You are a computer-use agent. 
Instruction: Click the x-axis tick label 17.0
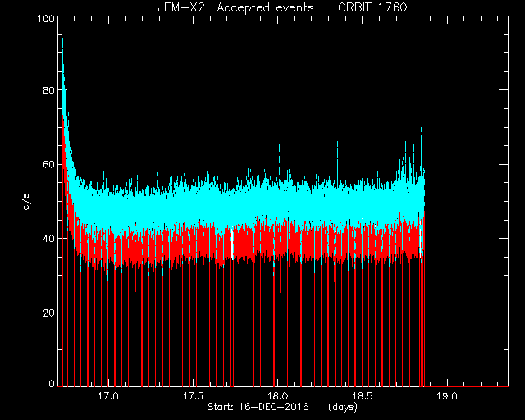coord(108,396)
